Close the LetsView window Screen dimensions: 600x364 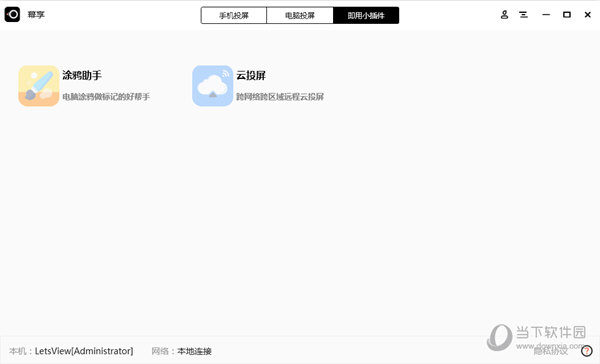pyautogui.click(x=588, y=15)
